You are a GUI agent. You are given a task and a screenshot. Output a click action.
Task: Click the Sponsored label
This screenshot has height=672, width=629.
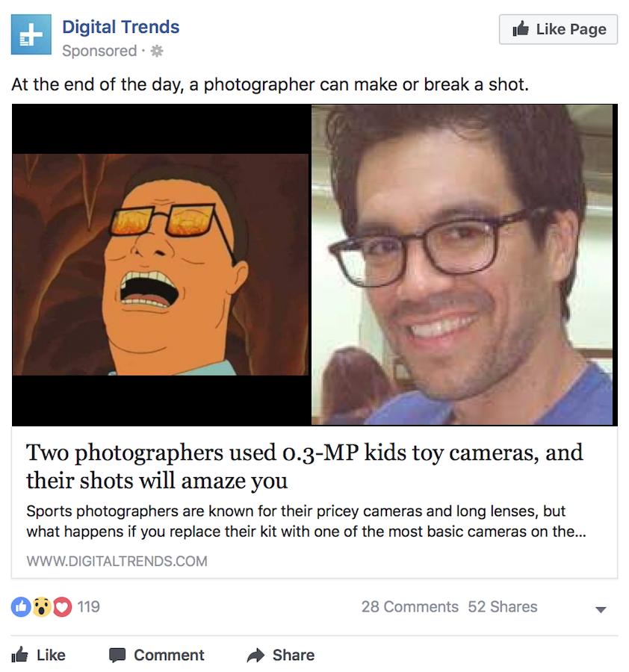click(x=99, y=52)
